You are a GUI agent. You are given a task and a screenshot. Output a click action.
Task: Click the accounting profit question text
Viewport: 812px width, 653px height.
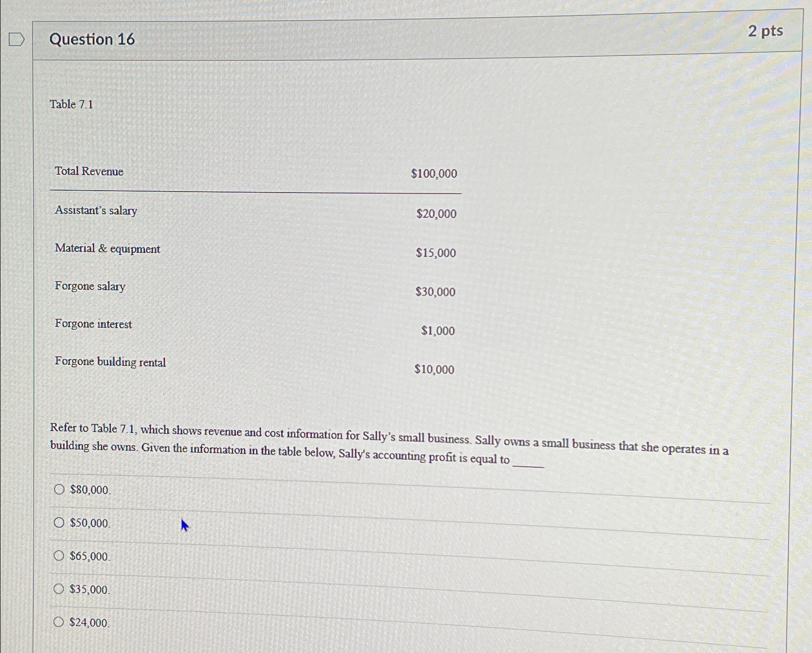point(389,444)
